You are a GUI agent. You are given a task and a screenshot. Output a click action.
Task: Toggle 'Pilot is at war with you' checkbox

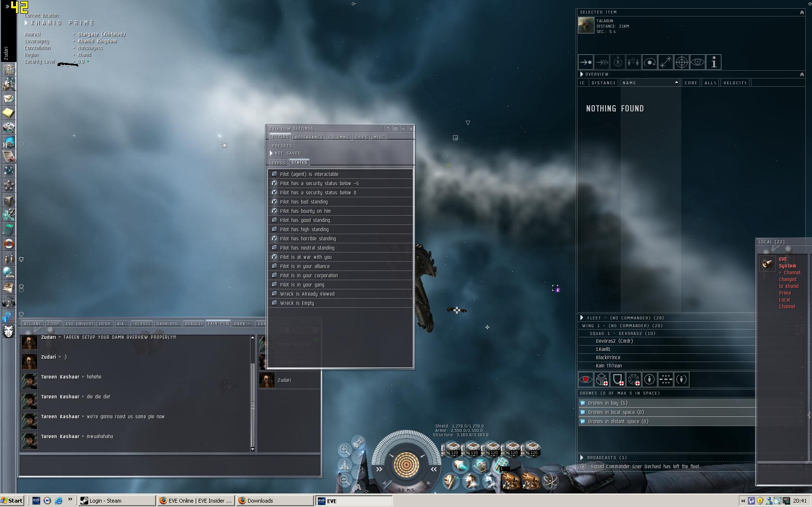(275, 257)
